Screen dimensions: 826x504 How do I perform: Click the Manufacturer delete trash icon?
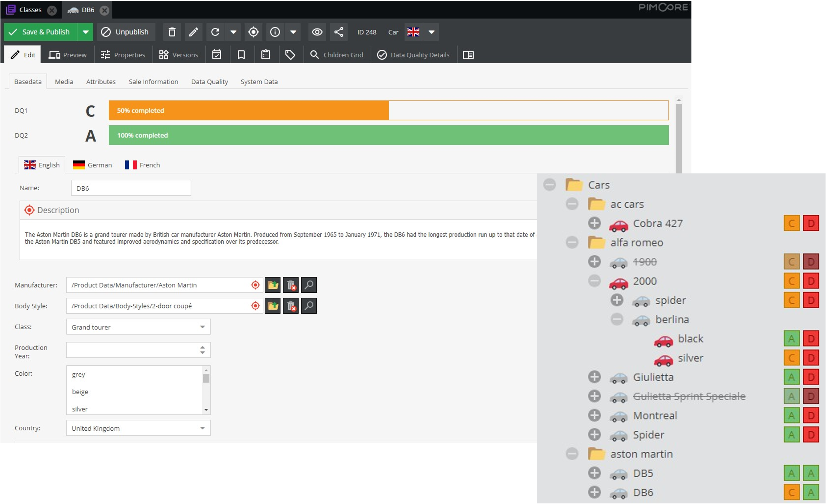coord(291,285)
